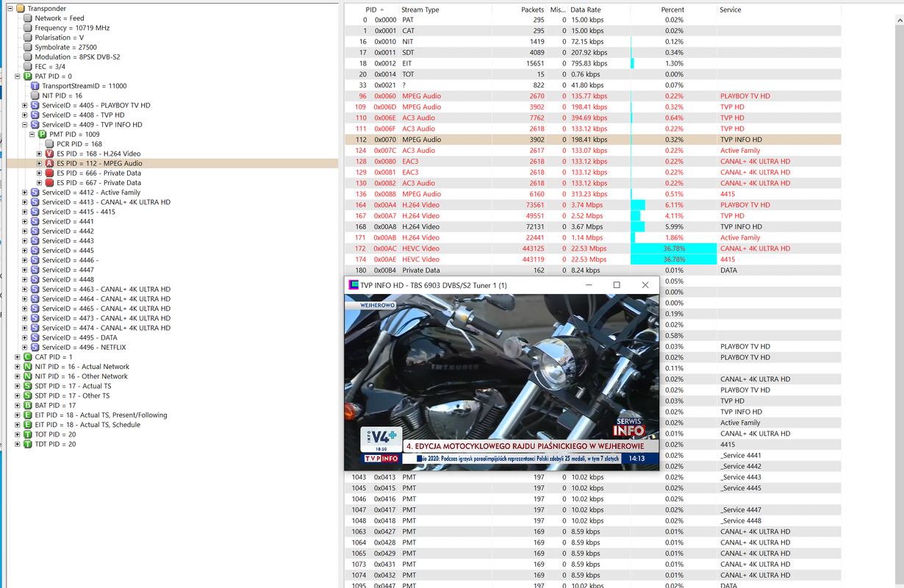This screenshot has height=588, width=904.
Task: Click the N icon of NIT Actual Network
Action: (x=27, y=367)
